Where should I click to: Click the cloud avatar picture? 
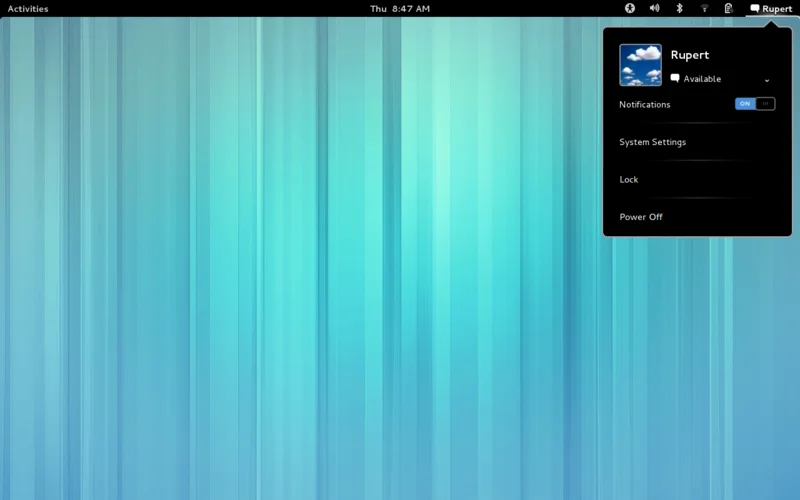click(x=640, y=65)
